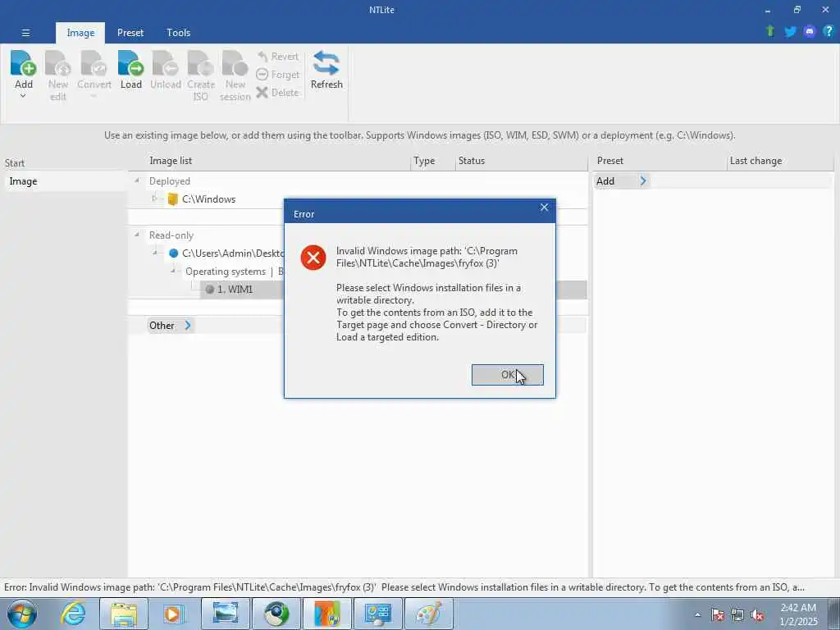This screenshot has width=840, height=630.
Task: Open the Paint taskbar icon
Action: [x=428, y=614]
